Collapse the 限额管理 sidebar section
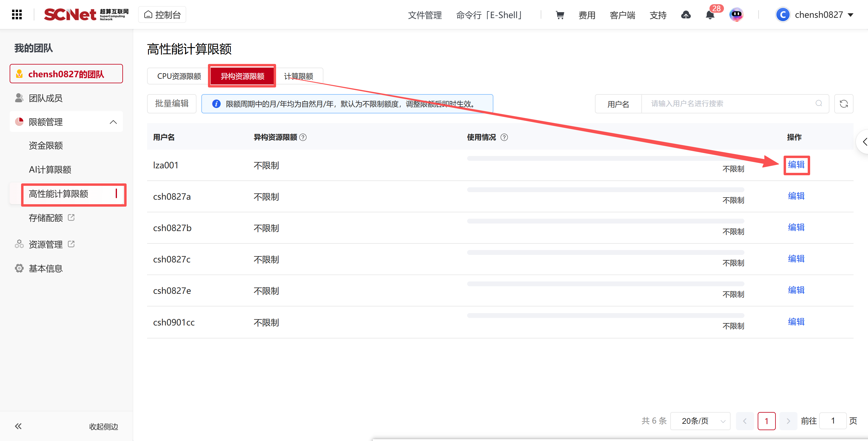The height and width of the screenshot is (441, 868). pyautogui.click(x=113, y=122)
